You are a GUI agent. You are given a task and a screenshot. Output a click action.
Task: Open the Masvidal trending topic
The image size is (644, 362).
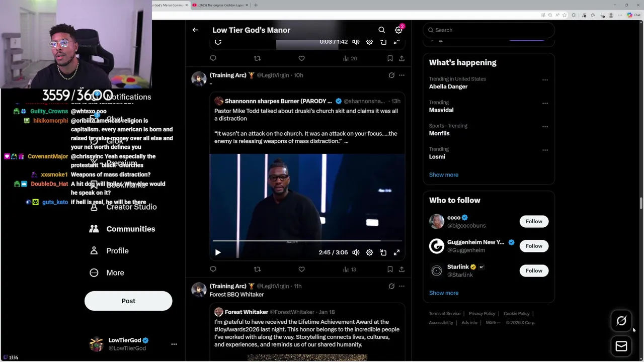click(x=441, y=110)
